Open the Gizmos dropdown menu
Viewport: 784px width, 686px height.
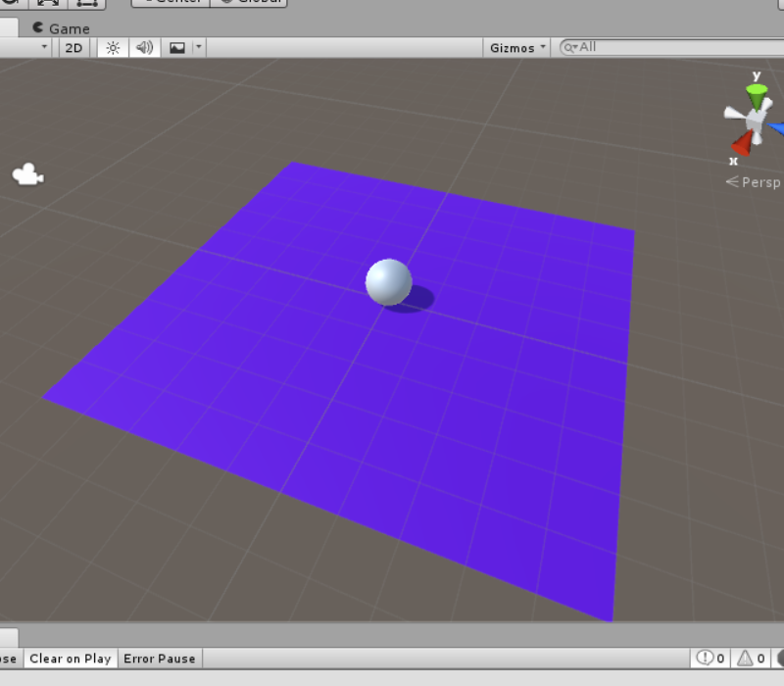pyautogui.click(x=517, y=48)
